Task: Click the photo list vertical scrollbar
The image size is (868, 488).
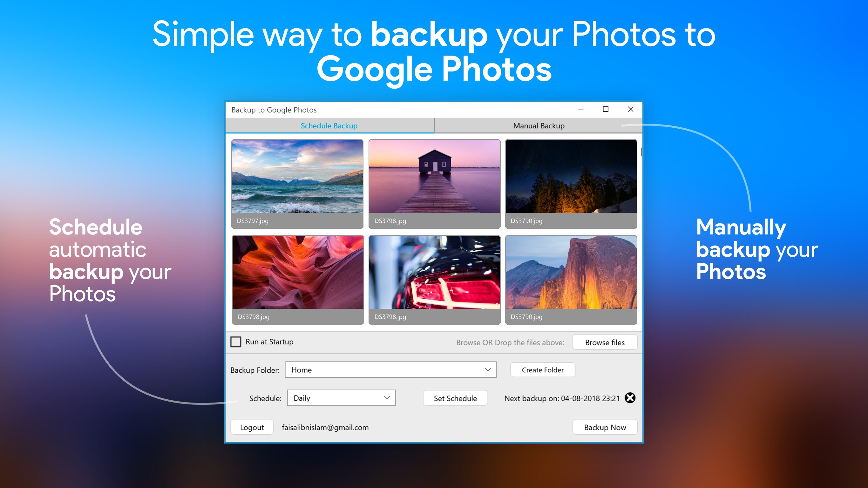Action: tap(641, 152)
